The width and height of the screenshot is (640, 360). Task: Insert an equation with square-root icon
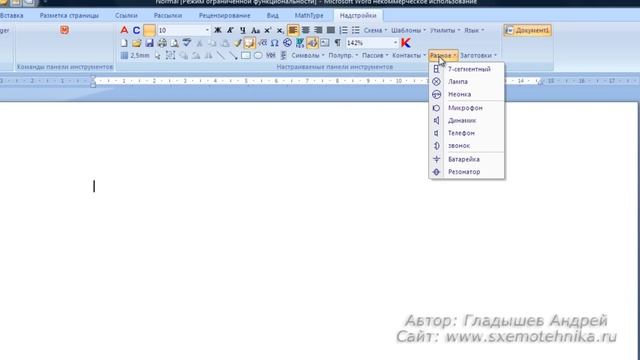pyautogui.click(x=262, y=43)
